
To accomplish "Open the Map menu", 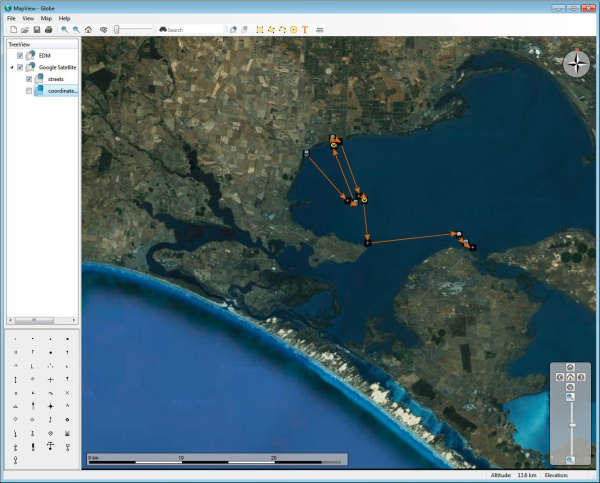I will click(46, 18).
